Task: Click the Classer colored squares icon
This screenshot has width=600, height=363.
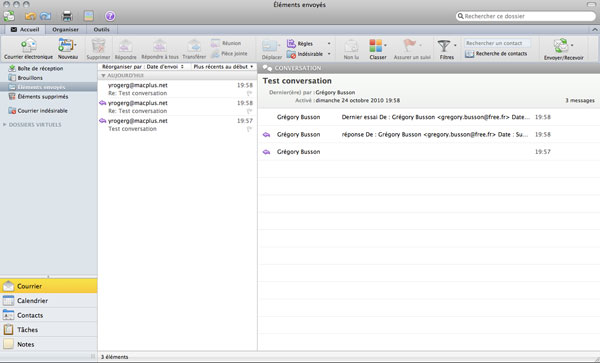Action: (x=376, y=46)
